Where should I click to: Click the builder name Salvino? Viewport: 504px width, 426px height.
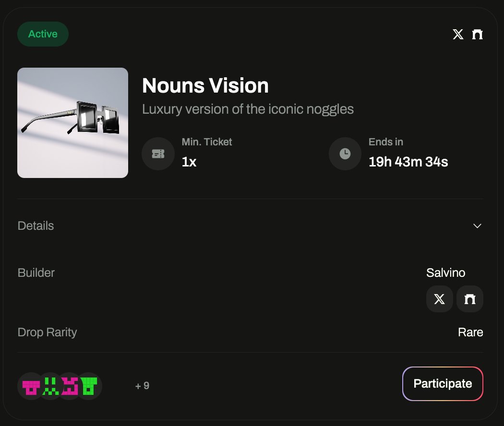point(445,273)
